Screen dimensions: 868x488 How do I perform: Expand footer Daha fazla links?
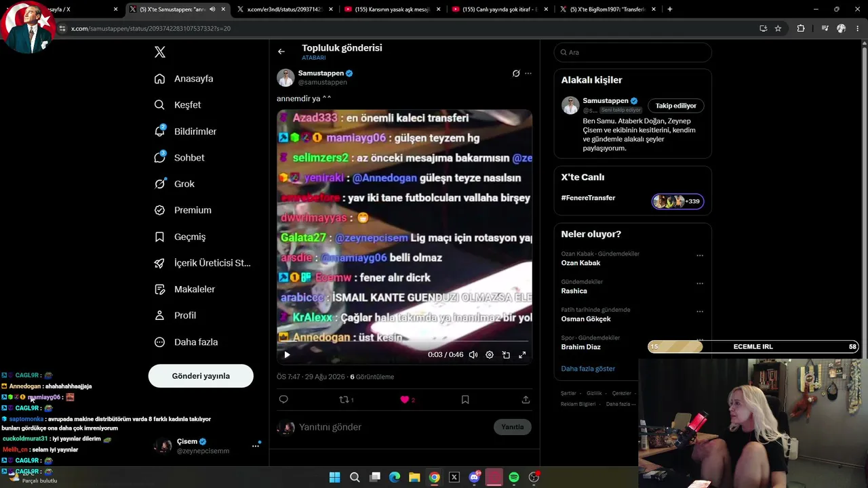tap(621, 404)
